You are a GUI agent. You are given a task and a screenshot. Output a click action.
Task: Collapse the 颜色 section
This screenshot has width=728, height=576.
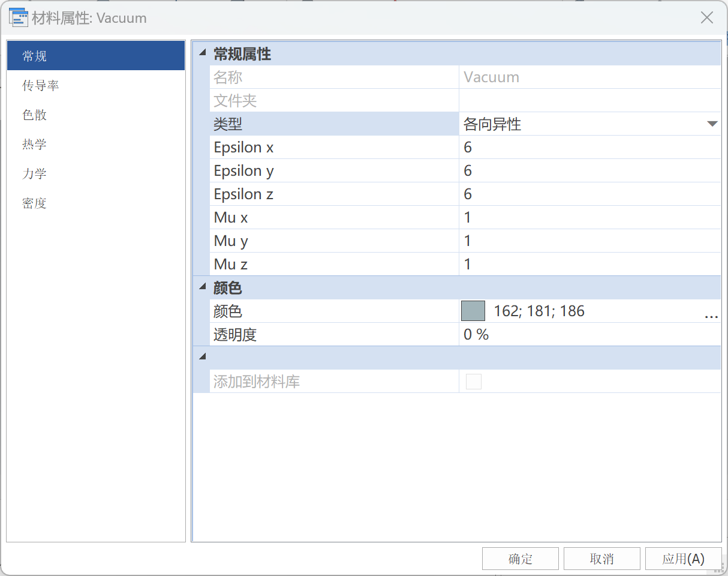202,288
